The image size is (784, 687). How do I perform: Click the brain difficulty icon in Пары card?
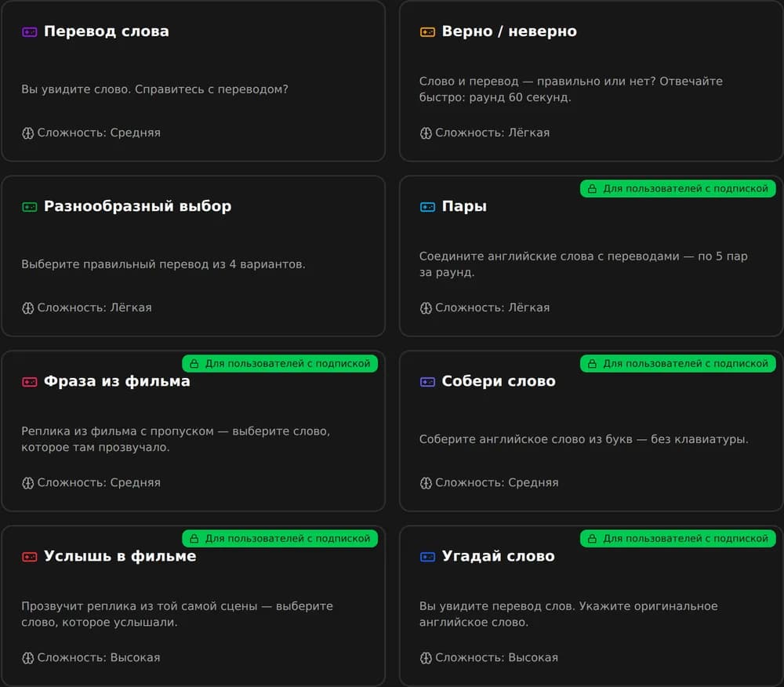426,308
